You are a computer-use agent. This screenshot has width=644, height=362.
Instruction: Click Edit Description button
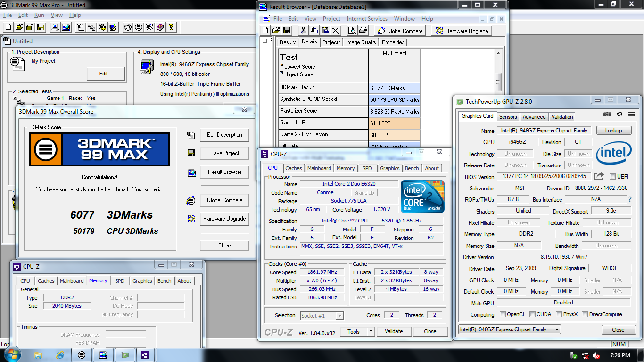(224, 135)
